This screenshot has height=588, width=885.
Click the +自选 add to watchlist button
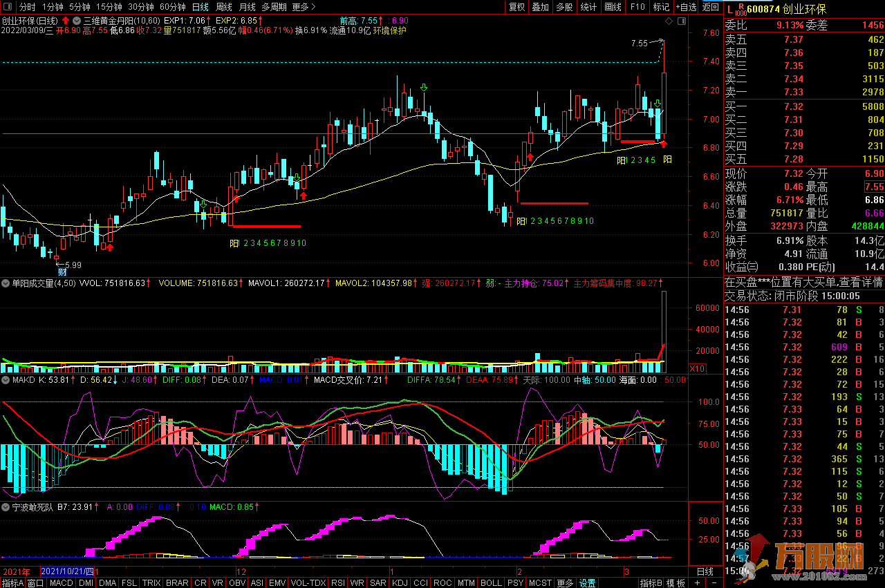point(684,7)
